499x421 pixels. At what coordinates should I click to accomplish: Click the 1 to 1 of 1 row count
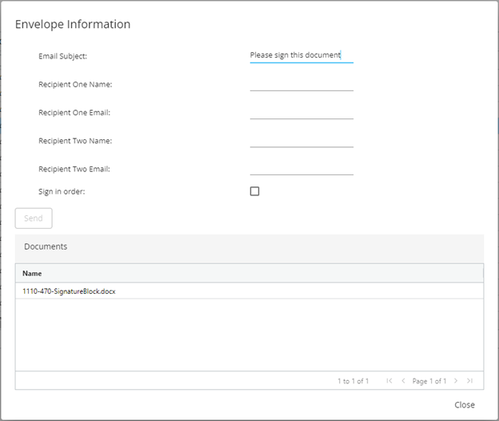click(x=353, y=381)
